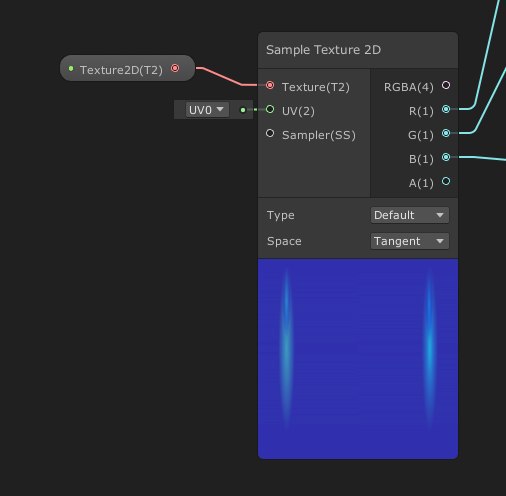Click the UV0 slot's green connector dot
The image size is (506, 496).
tap(243, 110)
